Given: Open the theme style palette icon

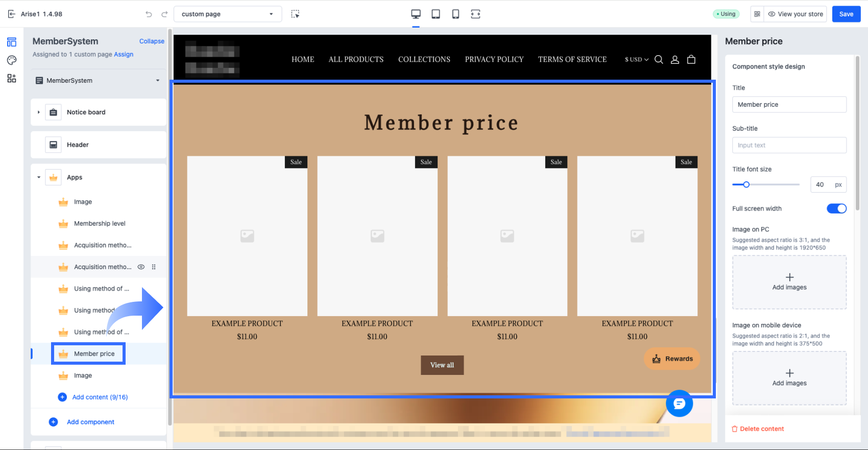Looking at the screenshot, I should (x=12, y=60).
